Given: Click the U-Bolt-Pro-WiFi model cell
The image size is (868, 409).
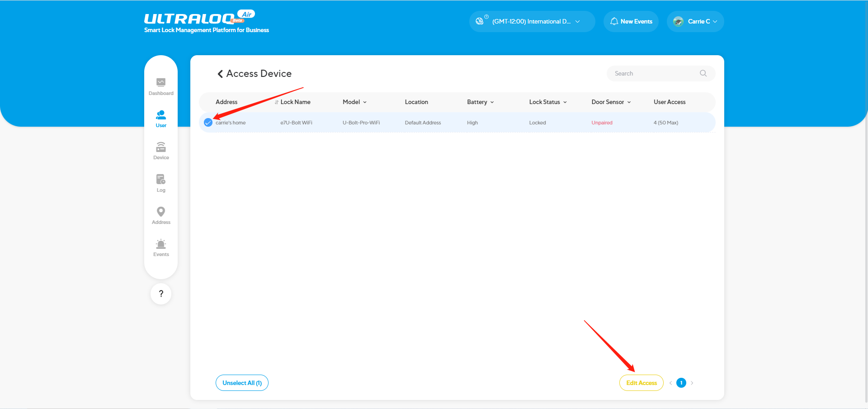Looking at the screenshot, I should [361, 123].
